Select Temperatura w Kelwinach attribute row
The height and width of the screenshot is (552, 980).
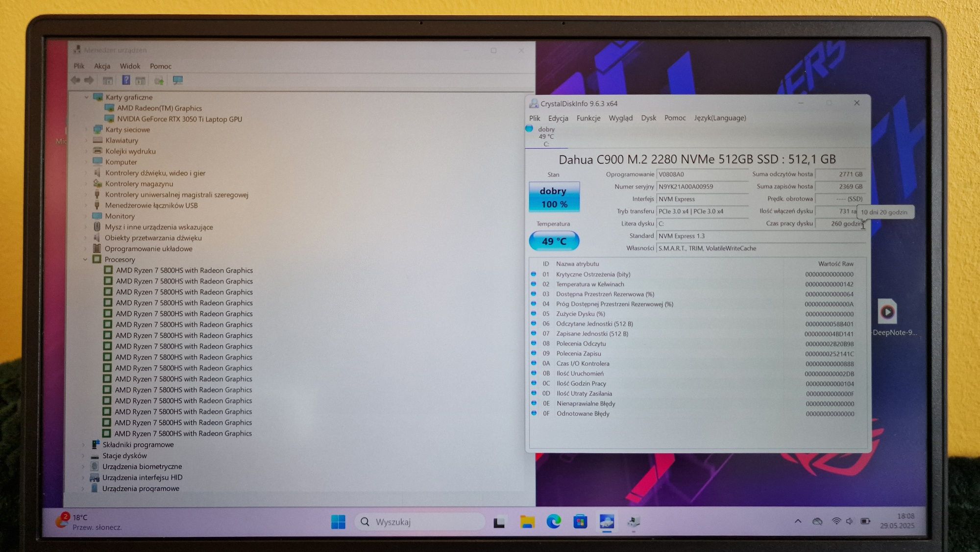[x=698, y=284]
